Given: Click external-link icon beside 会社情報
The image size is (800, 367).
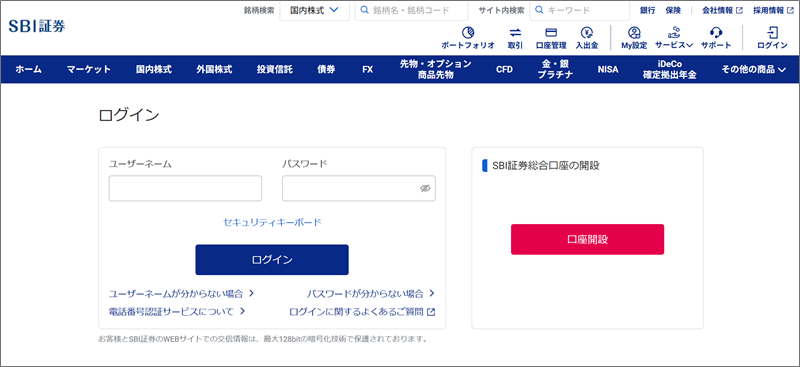Looking at the screenshot, I should pyautogui.click(x=739, y=10).
